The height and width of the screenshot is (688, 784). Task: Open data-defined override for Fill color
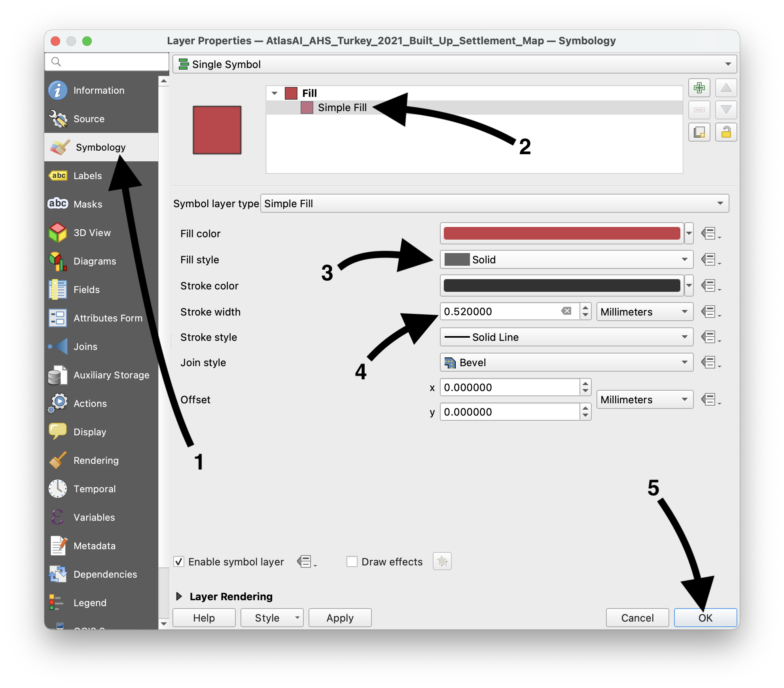pyautogui.click(x=710, y=233)
